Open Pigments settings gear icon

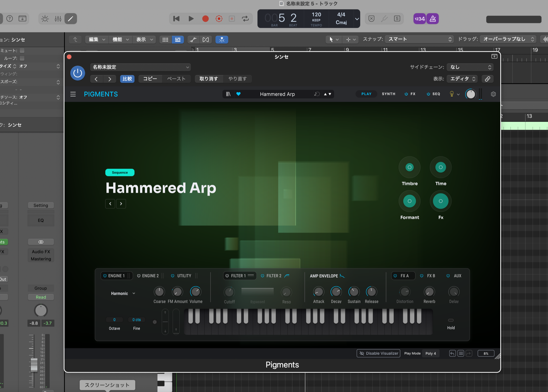pyautogui.click(x=493, y=94)
